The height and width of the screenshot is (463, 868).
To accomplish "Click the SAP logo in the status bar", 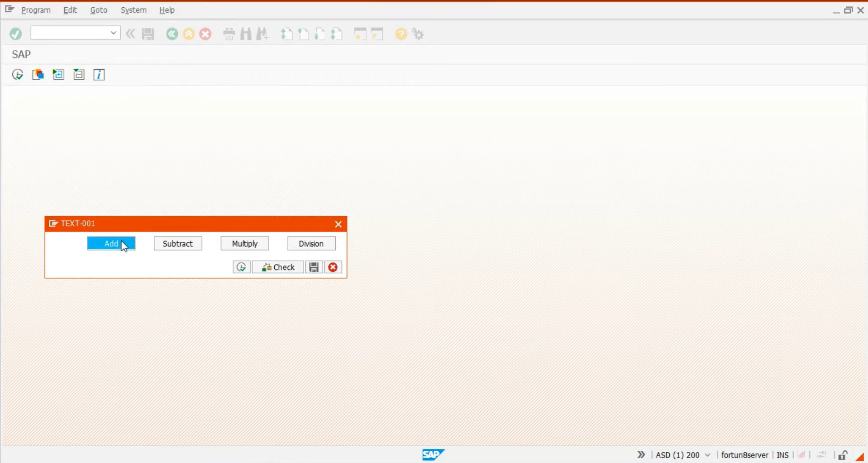I will click(x=433, y=454).
